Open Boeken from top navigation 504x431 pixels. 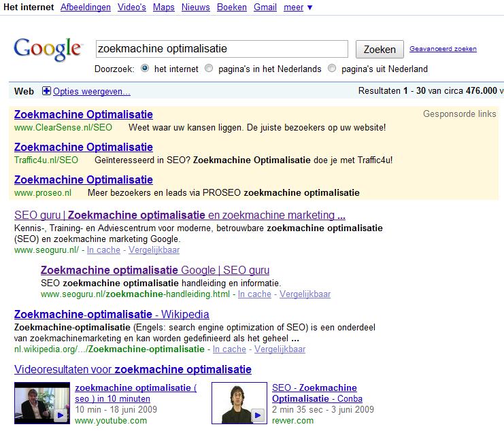coord(232,7)
